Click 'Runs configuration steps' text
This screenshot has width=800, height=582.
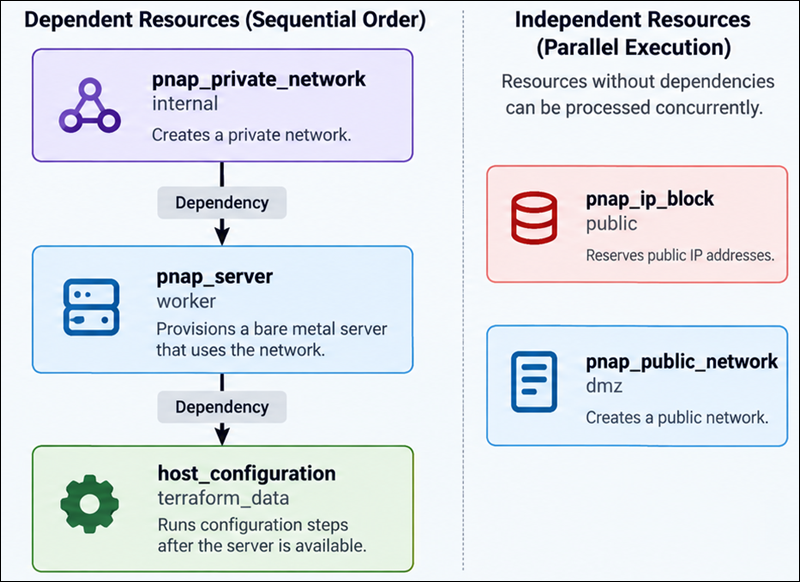pos(253,525)
